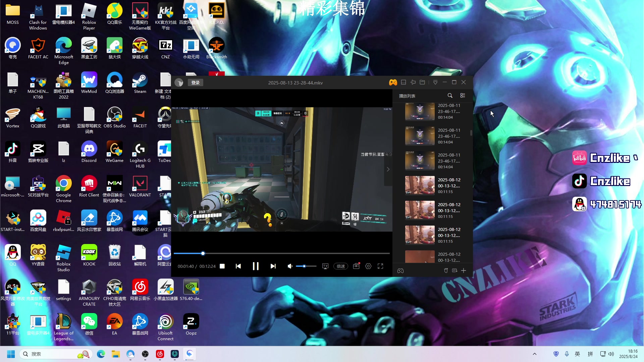Open Logitech G HUB desktop icon
The height and width of the screenshot is (362, 644).
pos(140,155)
